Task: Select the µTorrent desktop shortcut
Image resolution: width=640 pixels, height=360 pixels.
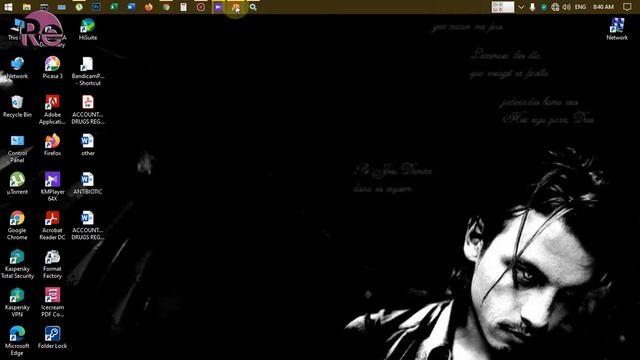Action: tap(17, 183)
